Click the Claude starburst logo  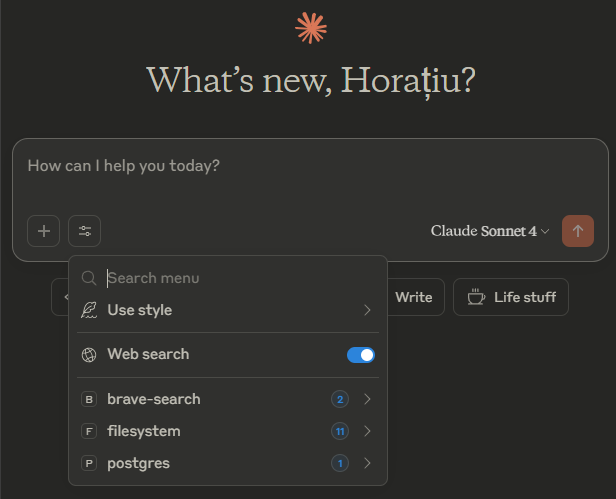click(311, 28)
